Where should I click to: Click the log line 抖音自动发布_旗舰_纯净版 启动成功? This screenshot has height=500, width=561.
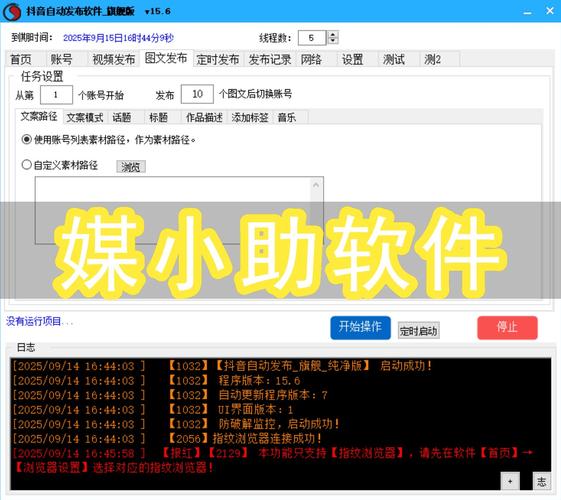point(222,366)
